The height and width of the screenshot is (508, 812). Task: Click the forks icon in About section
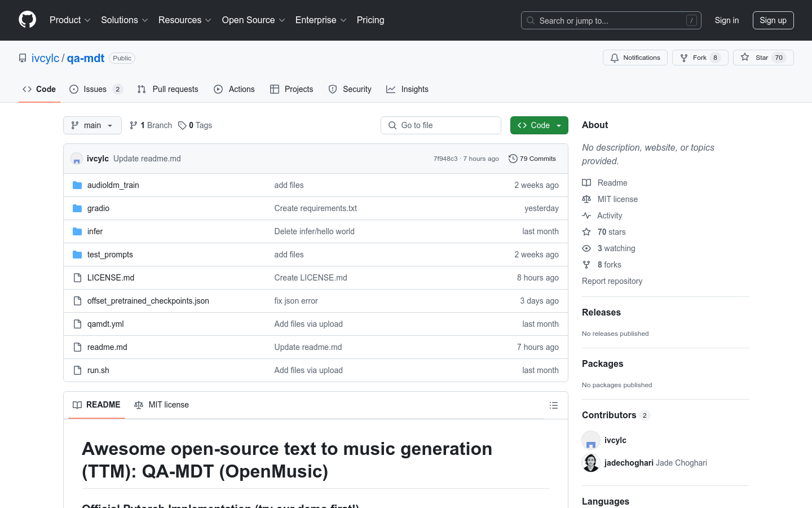click(586, 265)
